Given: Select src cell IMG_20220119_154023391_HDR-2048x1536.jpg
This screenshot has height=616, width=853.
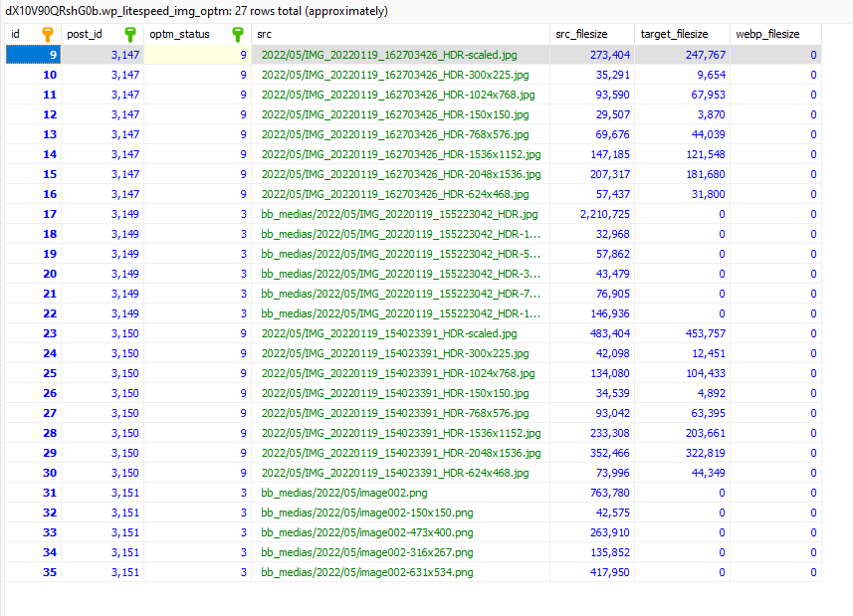Looking at the screenshot, I should pyautogui.click(x=400, y=453).
